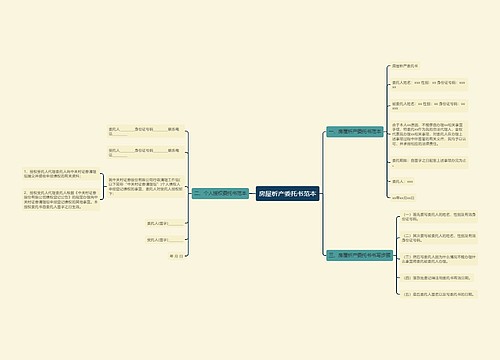Open the branch 三、房屋析产委托书书写步骤
The height and width of the screenshot is (360, 500).
click(x=359, y=255)
